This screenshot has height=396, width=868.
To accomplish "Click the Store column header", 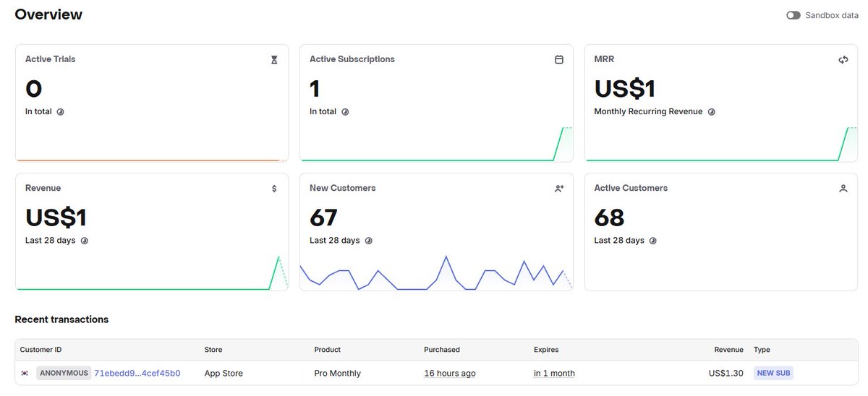I will coord(213,350).
